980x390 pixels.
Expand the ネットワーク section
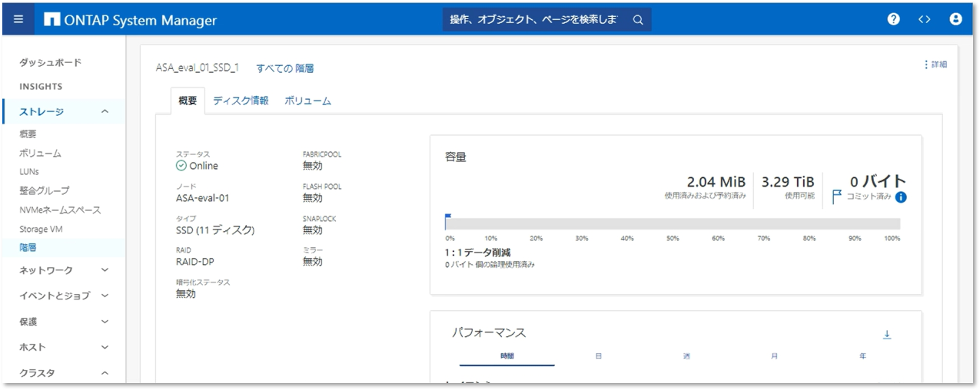63,270
